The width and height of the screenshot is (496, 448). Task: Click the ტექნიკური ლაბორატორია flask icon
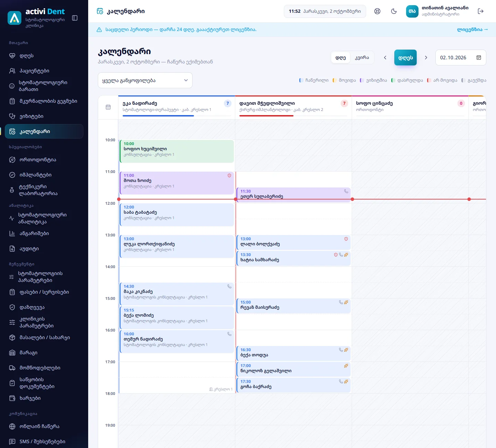click(x=12, y=190)
